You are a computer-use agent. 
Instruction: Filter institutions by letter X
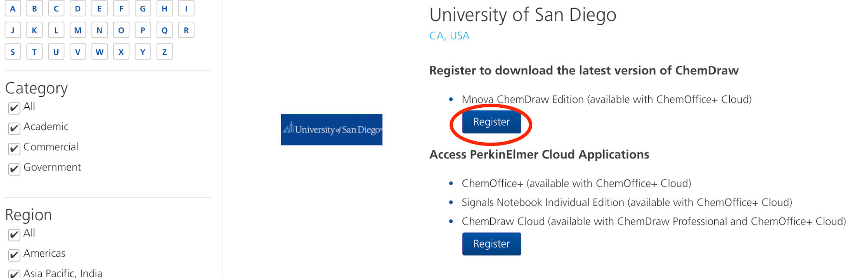click(x=121, y=52)
